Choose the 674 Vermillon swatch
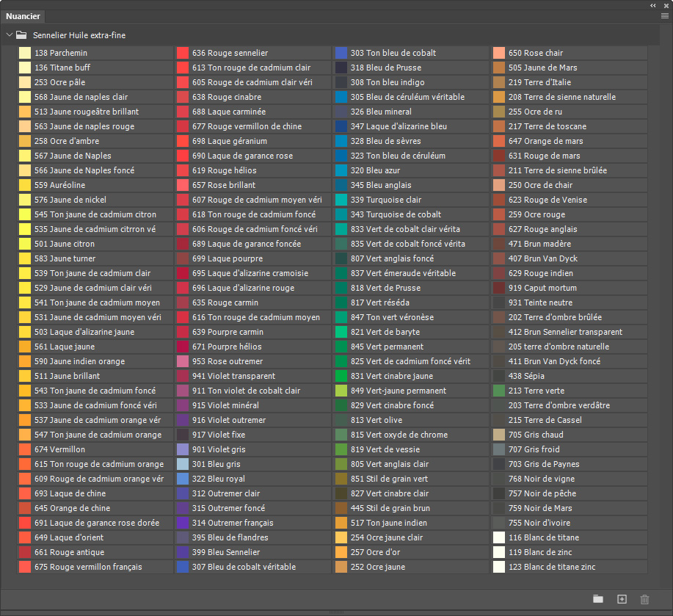The image size is (673, 616). click(x=25, y=449)
